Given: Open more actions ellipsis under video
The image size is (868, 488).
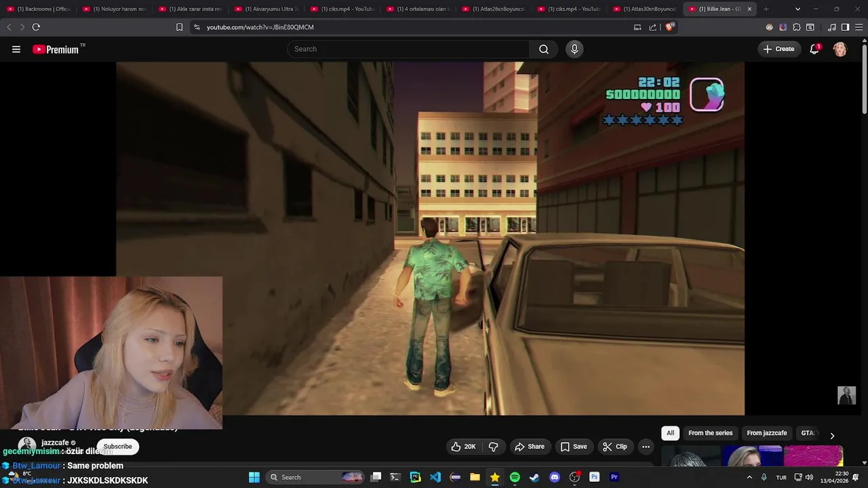Looking at the screenshot, I should [646, 447].
